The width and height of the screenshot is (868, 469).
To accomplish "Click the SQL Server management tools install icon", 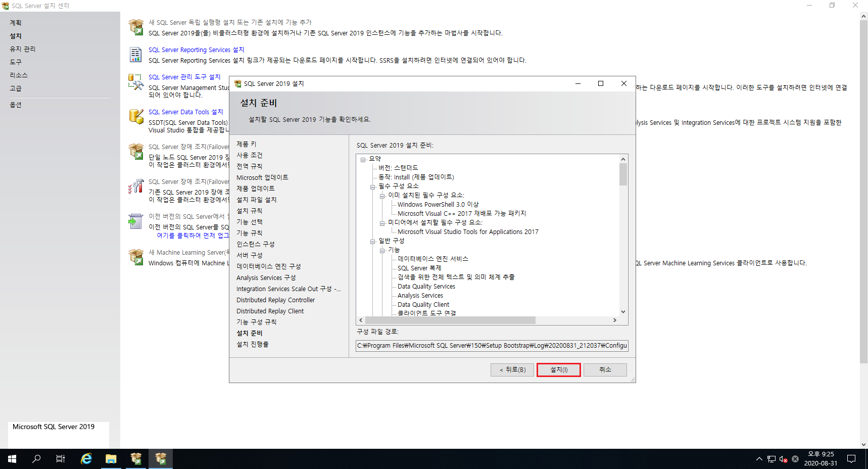I will point(136,82).
